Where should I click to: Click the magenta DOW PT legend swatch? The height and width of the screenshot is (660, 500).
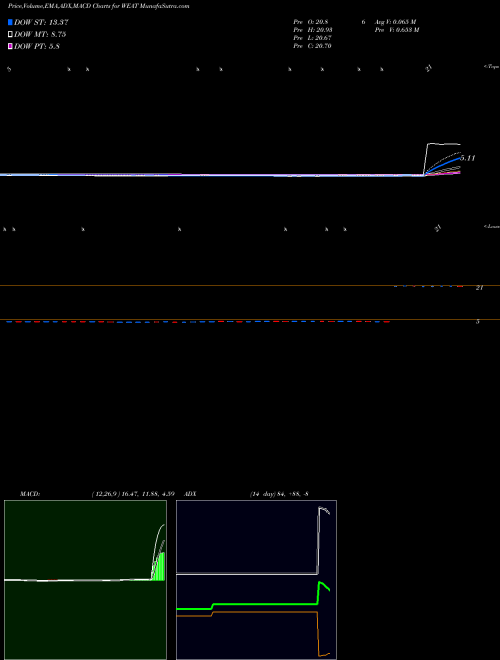click(10, 46)
